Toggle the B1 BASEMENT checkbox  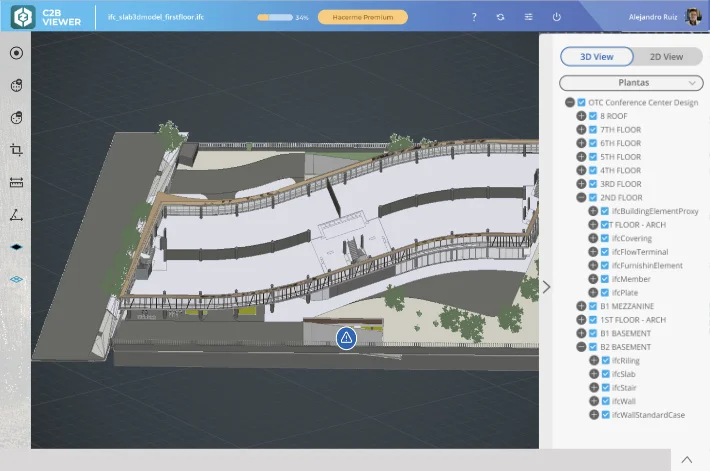pyautogui.click(x=593, y=333)
